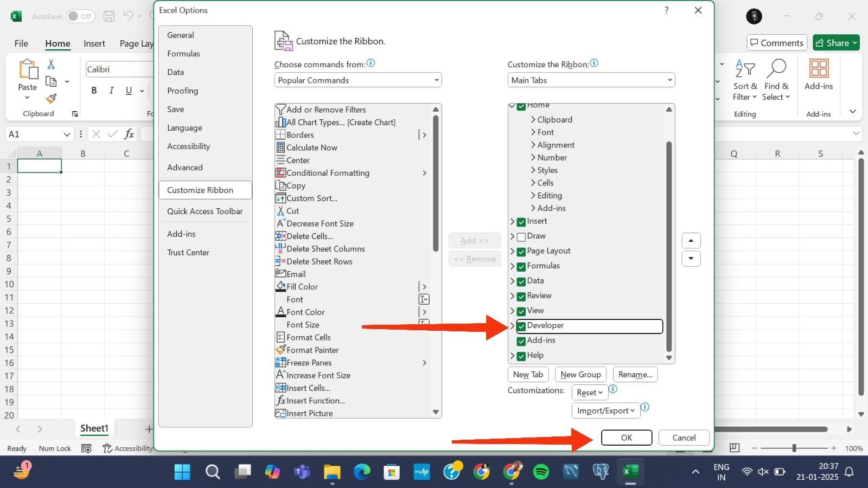
Task: Click the Undo icon in title bar
Action: pos(128,16)
